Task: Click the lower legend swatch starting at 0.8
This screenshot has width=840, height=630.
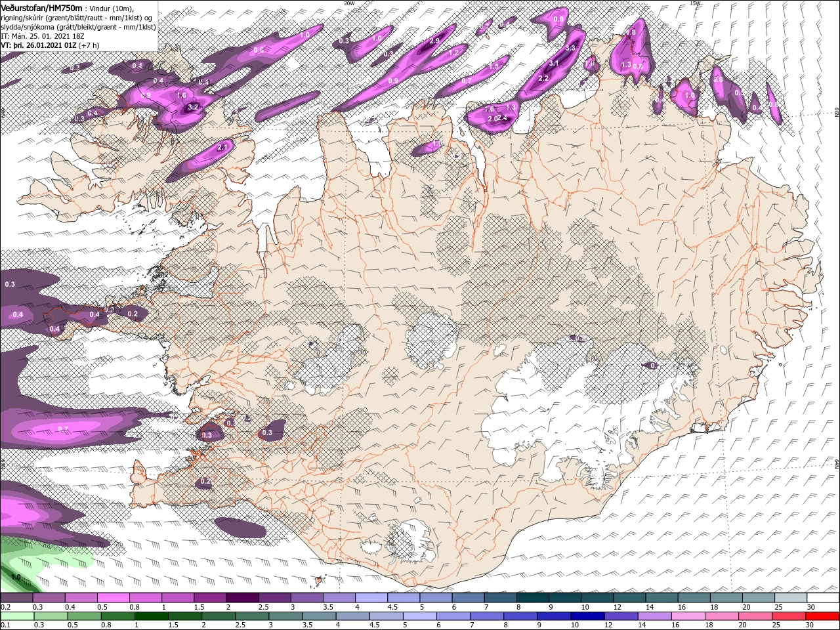Action: coord(117,616)
